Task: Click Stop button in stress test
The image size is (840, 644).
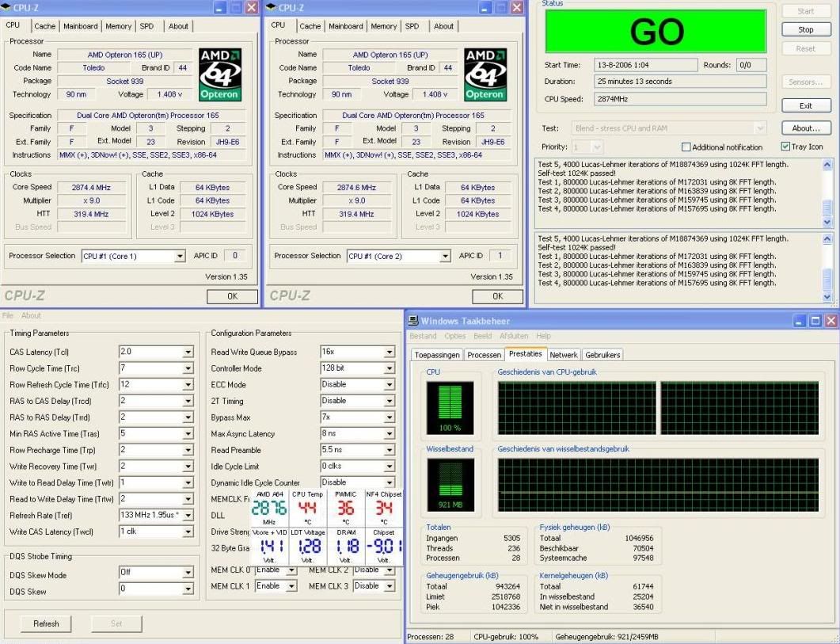Action: (x=806, y=29)
